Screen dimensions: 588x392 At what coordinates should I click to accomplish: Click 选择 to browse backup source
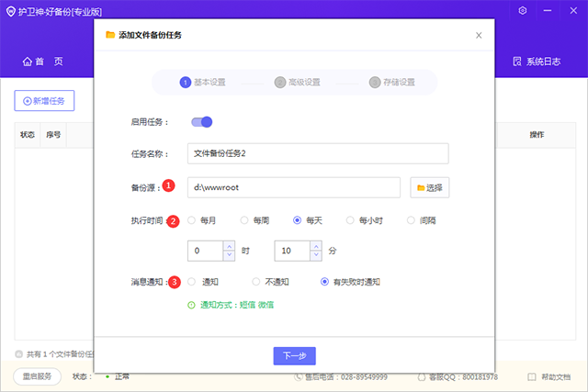click(429, 187)
